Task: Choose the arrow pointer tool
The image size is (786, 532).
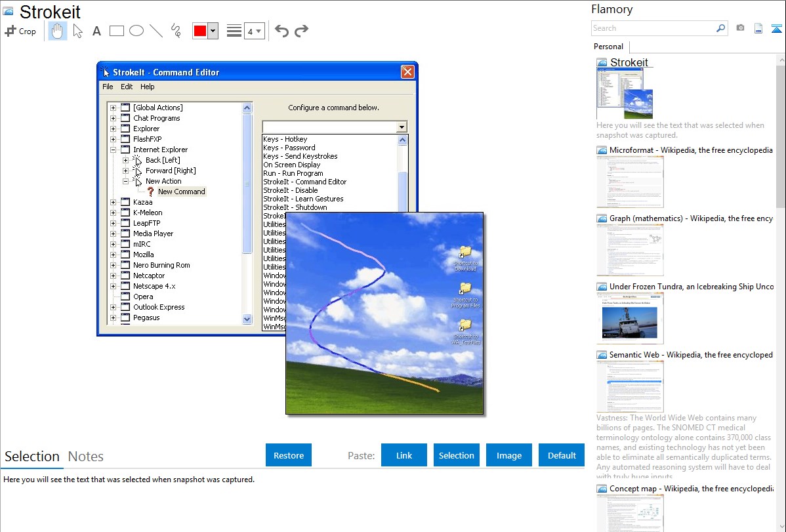Action: (77, 31)
